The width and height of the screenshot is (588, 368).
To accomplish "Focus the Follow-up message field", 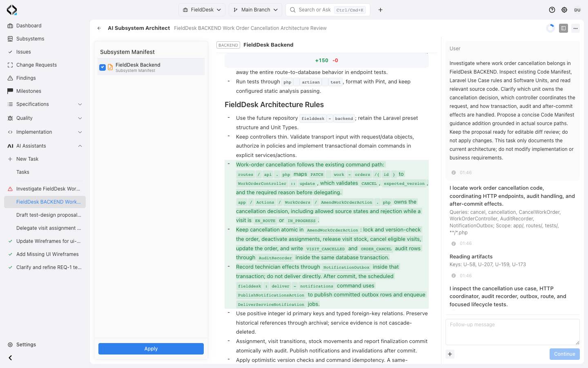I will [512, 332].
